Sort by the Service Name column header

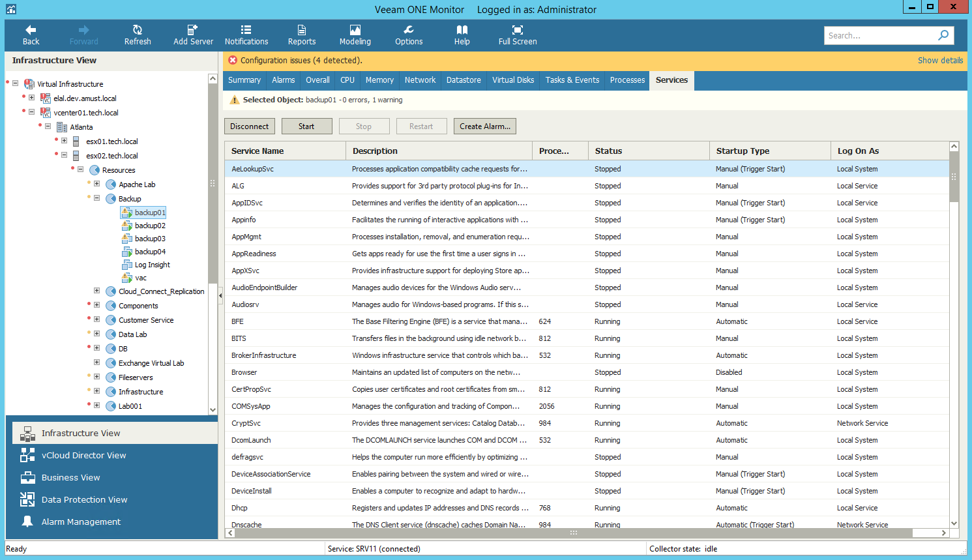285,151
